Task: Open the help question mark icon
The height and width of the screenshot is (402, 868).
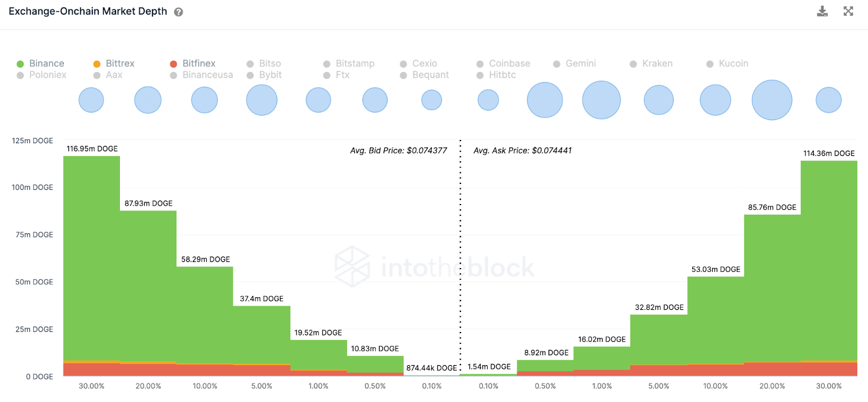Action: 178,12
